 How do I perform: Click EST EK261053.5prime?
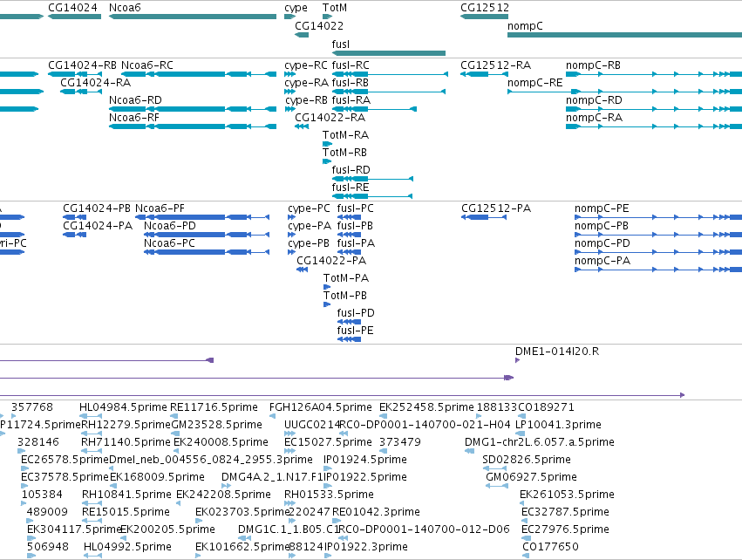523,503
